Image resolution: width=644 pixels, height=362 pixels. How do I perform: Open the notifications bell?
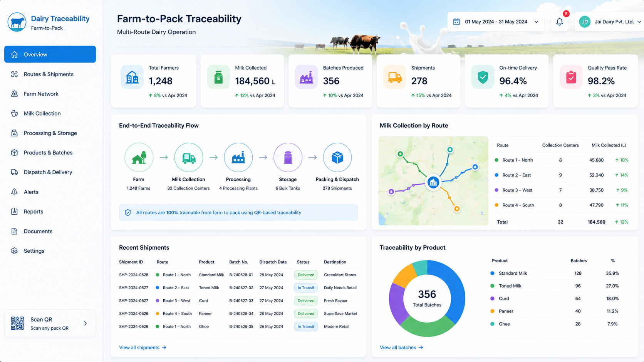point(559,22)
